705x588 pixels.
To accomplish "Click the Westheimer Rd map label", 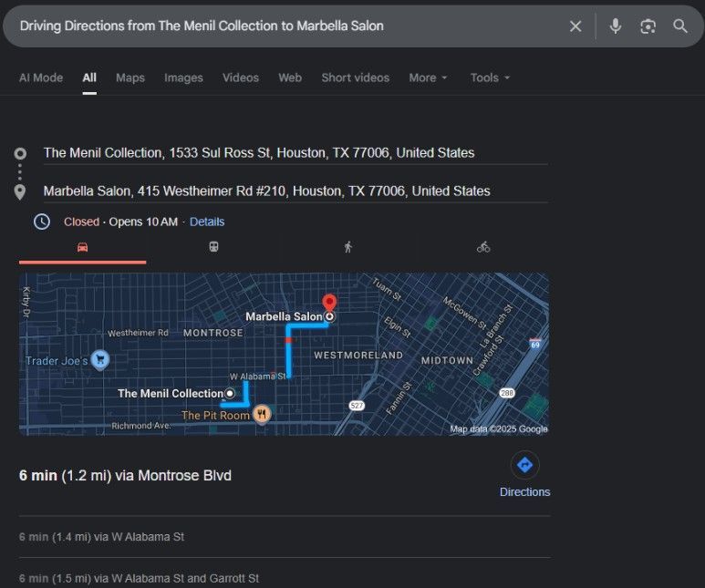I will point(138,333).
